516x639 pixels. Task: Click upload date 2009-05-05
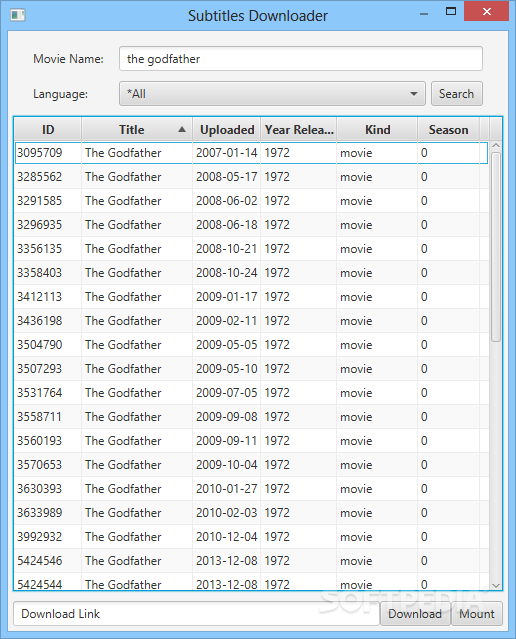[x=227, y=345]
